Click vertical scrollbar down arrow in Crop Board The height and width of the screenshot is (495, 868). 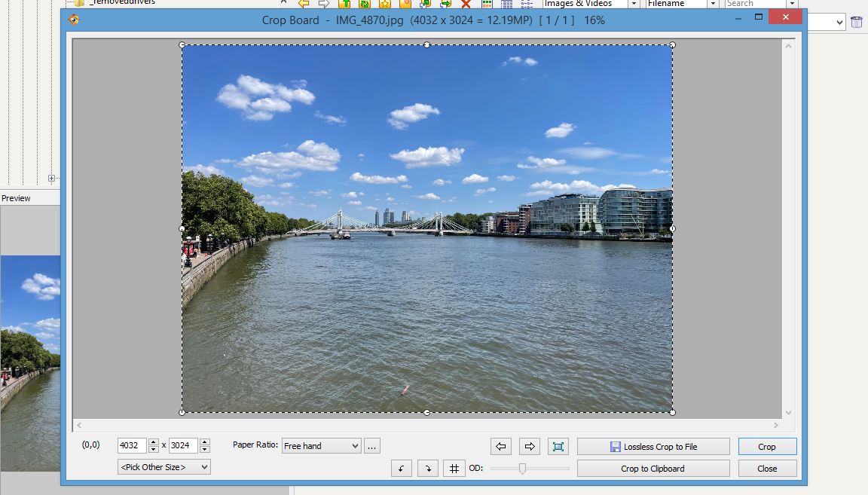788,413
